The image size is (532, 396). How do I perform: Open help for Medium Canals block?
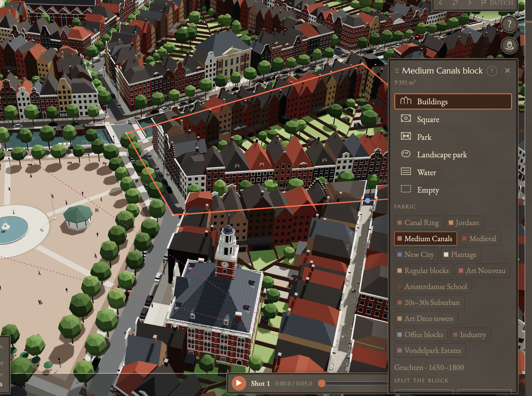click(x=492, y=71)
